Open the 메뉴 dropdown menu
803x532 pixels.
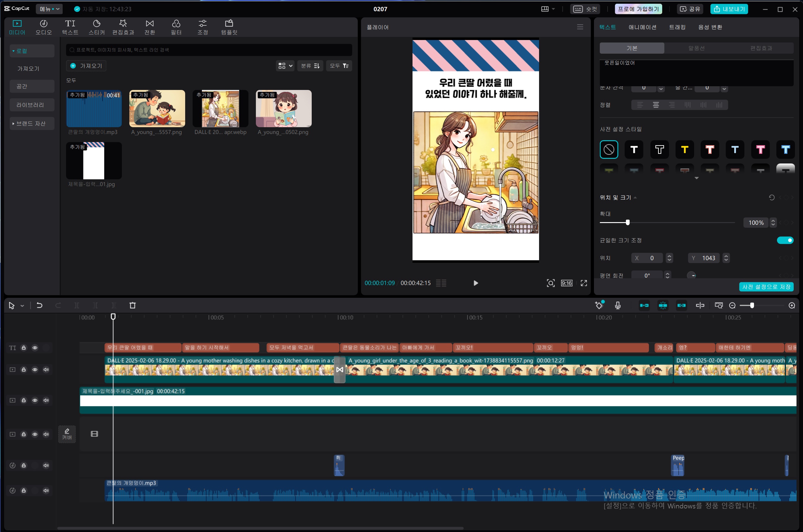[50, 9]
